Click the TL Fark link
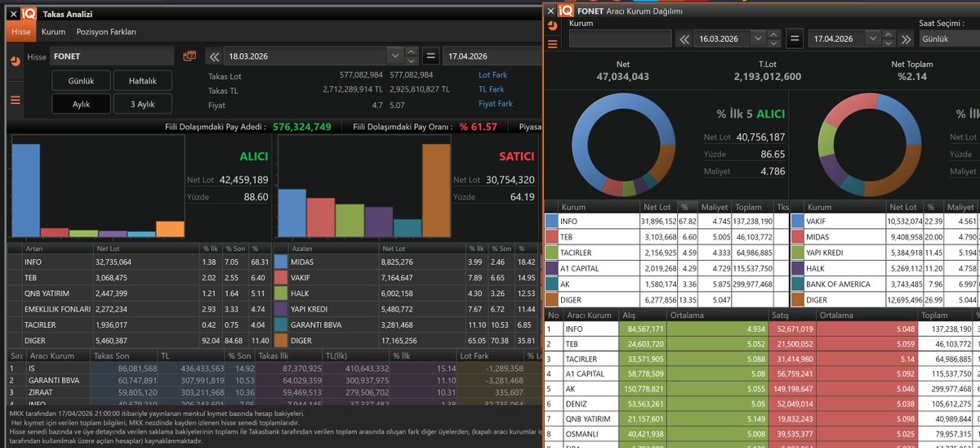This screenshot has height=448, width=980. pyautogui.click(x=491, y=89)
